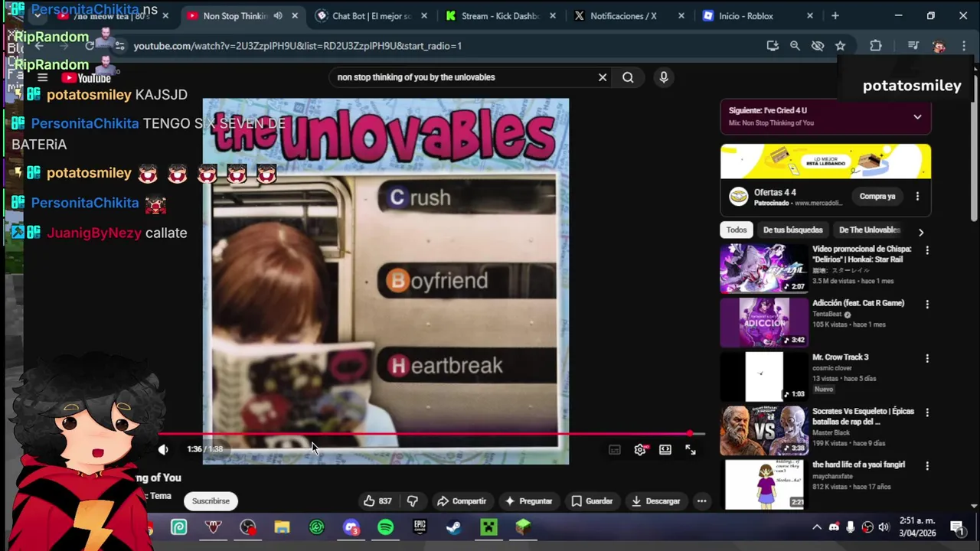Play Mr. Crow Track 3 video title
Screen dimensions: 980x551
[840, 357]
